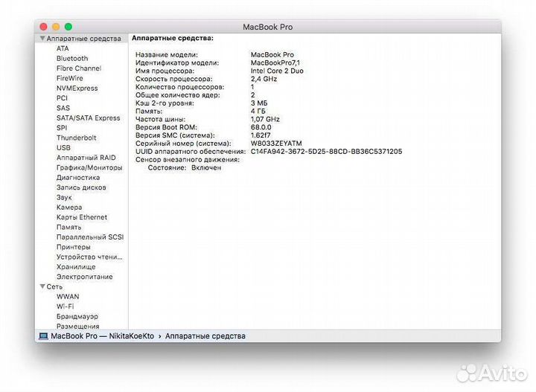Click MacBook Pro — NikitaKoeKto path item

click(102, 336)
